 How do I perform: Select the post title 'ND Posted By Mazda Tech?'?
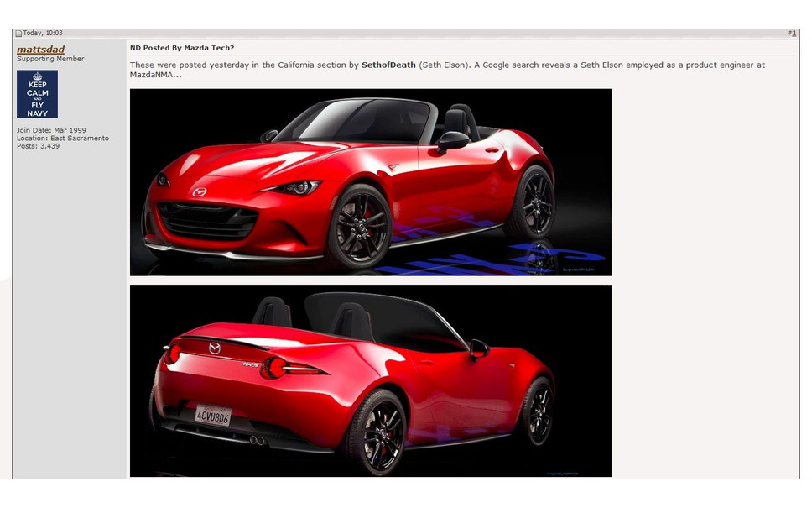click(x=182, y=48)
